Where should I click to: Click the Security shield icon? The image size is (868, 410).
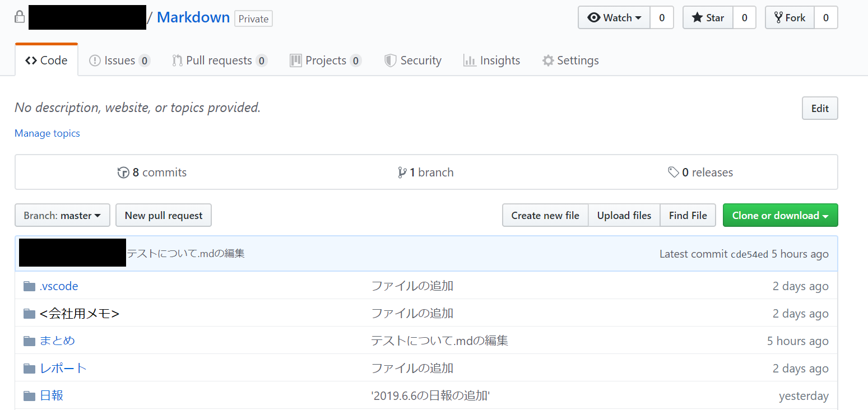[x=391, y=60]
